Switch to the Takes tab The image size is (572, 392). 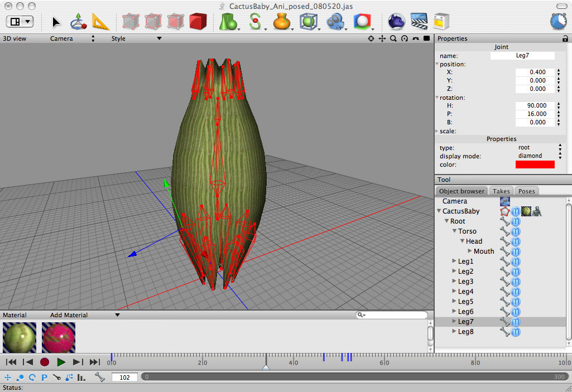pyautogui.click(x=501, y=191)
